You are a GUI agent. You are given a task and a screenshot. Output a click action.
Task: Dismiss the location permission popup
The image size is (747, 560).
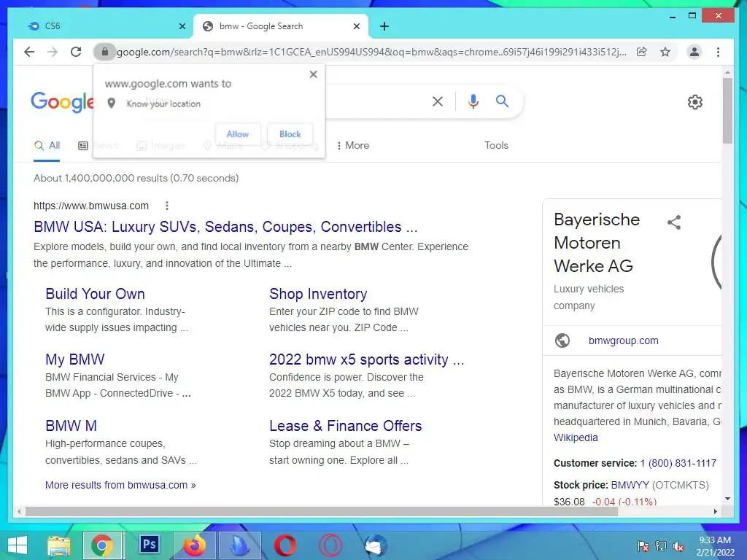point(313,74)
